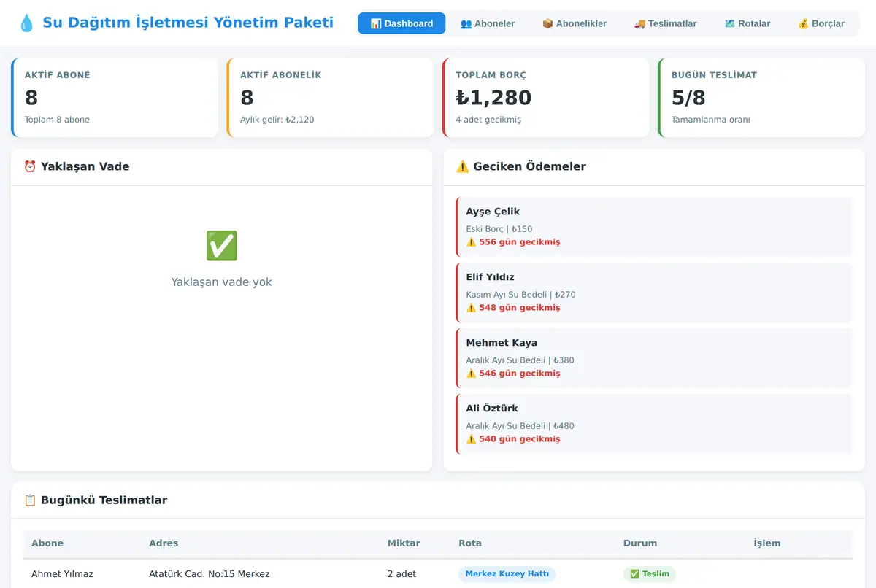
Task: Open the Dashboard tab
Action: (x=401, y=23)
